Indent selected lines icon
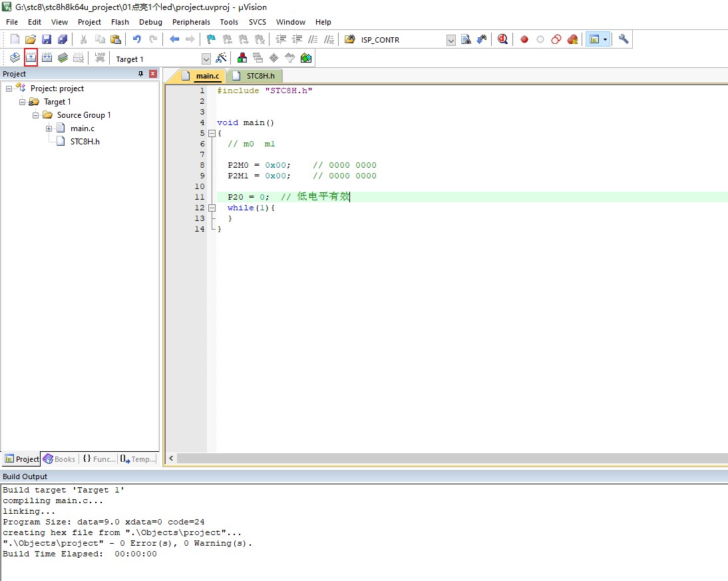Screen dimensions: 728x581 [x=281, y=39]
